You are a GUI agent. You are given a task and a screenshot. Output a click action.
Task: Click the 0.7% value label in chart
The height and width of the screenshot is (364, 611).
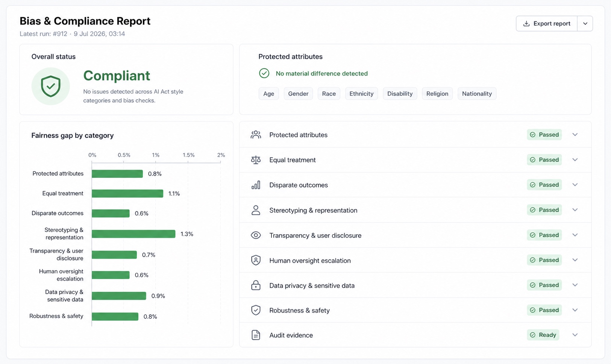coord(149,255)
